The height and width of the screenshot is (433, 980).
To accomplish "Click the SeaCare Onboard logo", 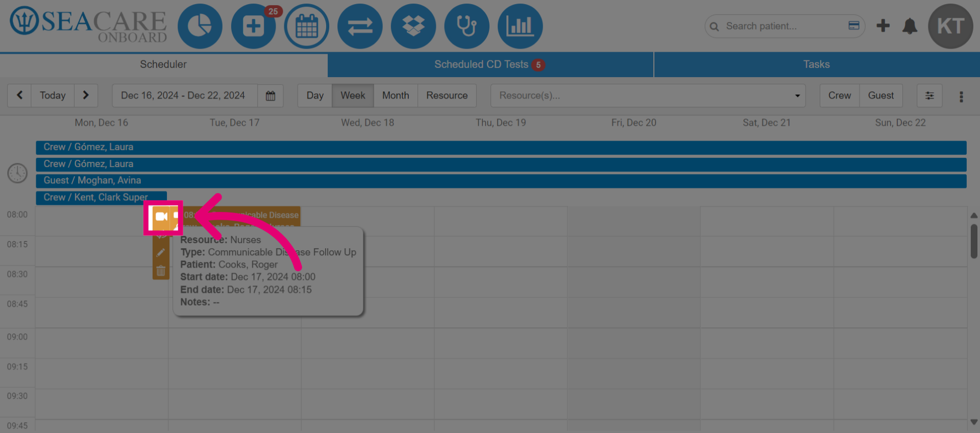I will 89,25.
